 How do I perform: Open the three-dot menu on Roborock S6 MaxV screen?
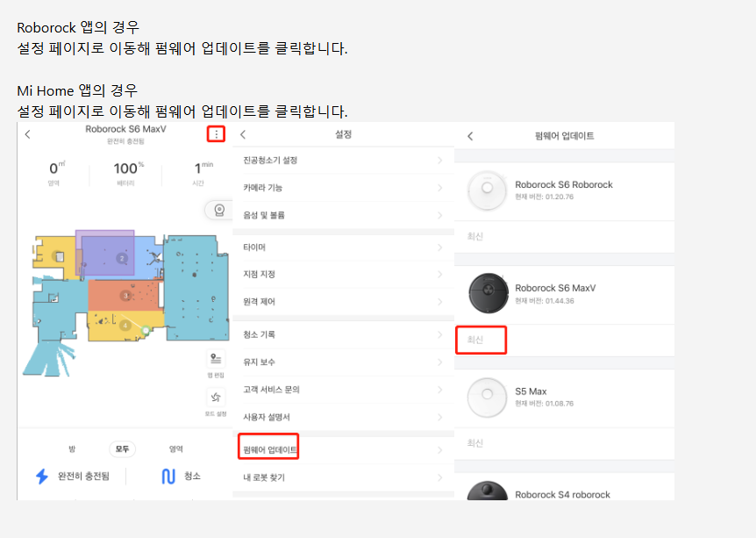point(216,134)
